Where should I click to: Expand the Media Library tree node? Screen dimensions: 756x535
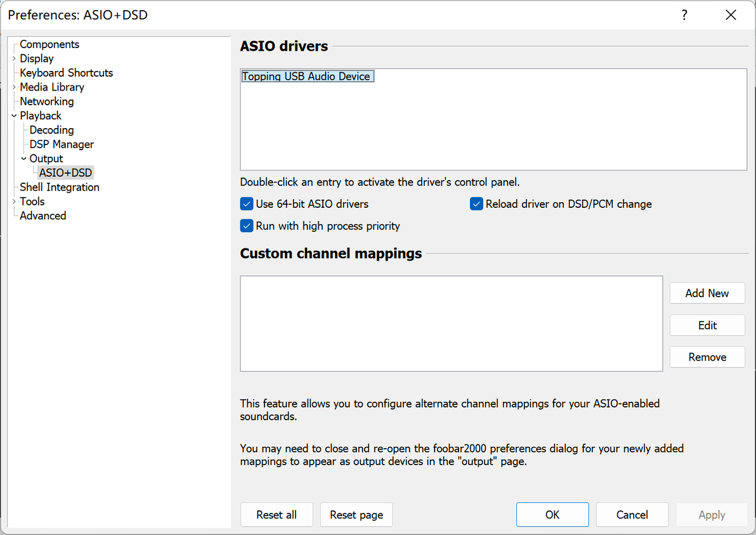[x=14, y=87]
